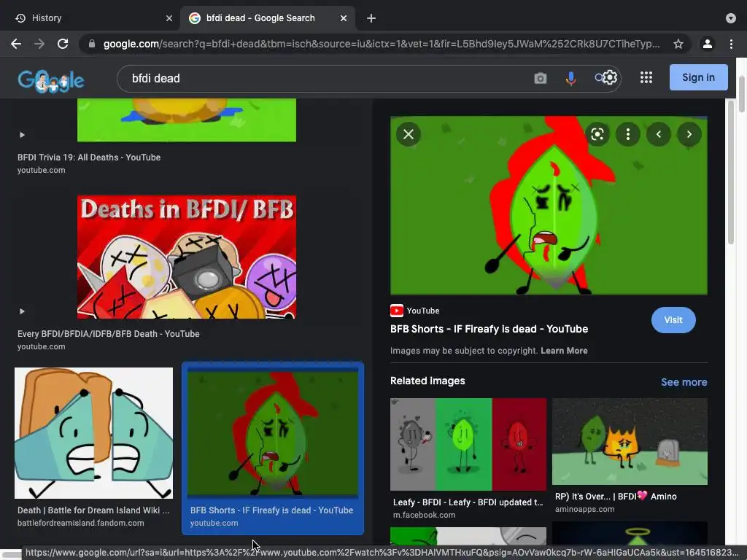This screenshot has height=560, width=747.
Task: Select the bfdi dead - Google Search tab
Action: (267, 18)
